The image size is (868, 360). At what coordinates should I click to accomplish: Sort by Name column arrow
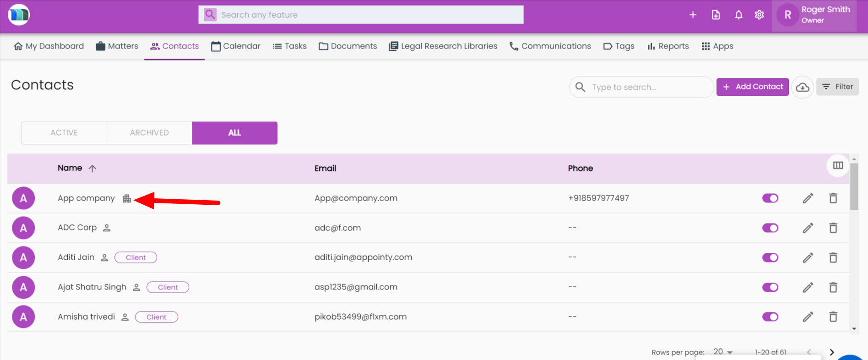92,169
